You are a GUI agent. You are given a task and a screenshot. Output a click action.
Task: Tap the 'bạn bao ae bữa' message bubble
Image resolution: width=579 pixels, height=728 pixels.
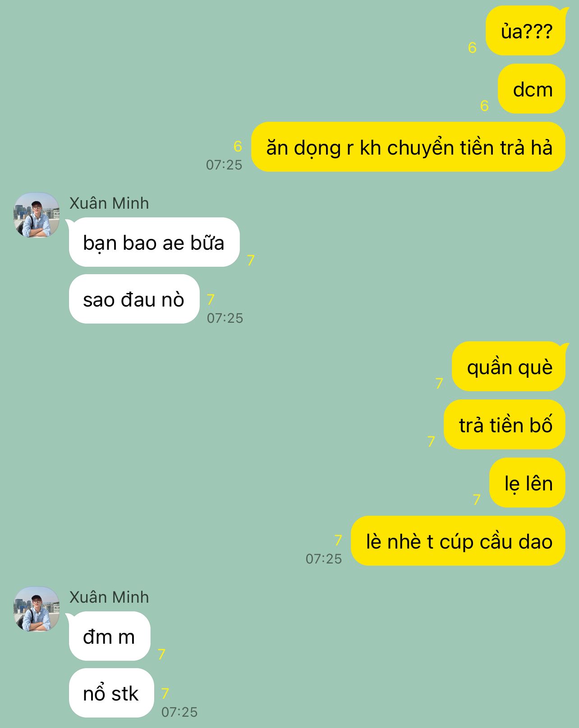(x=154, y=242)
